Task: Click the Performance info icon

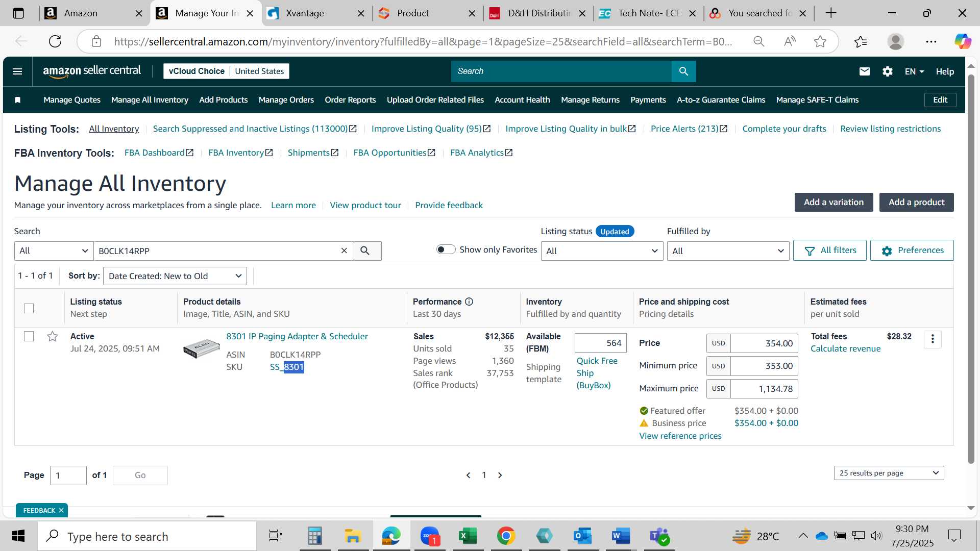Action: 469,302
